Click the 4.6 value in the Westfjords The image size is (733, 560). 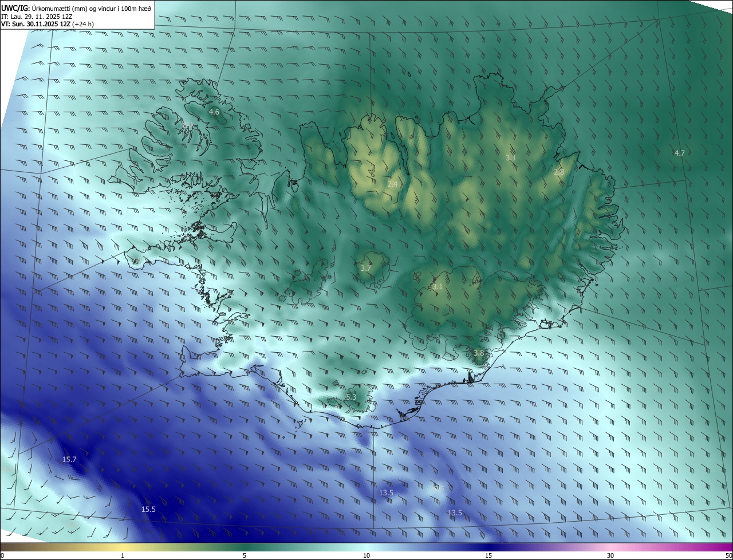[214, 112]
